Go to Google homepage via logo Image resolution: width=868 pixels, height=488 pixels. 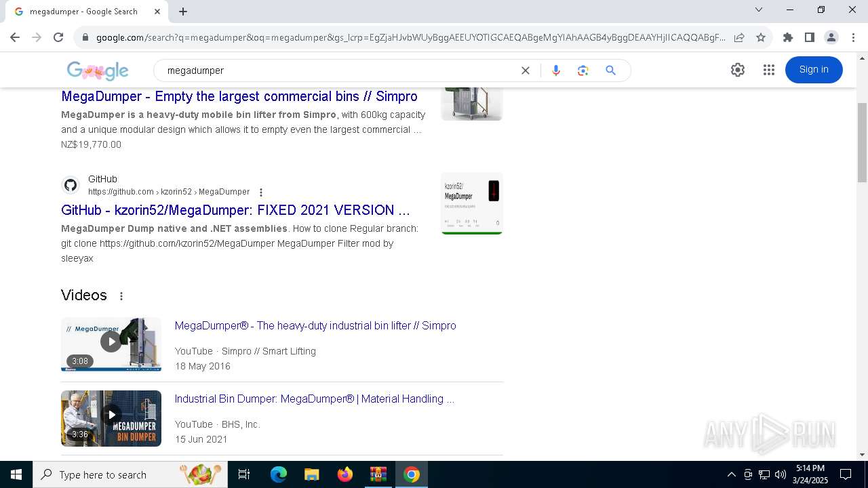pyautogui.click(x=98, y=70)
